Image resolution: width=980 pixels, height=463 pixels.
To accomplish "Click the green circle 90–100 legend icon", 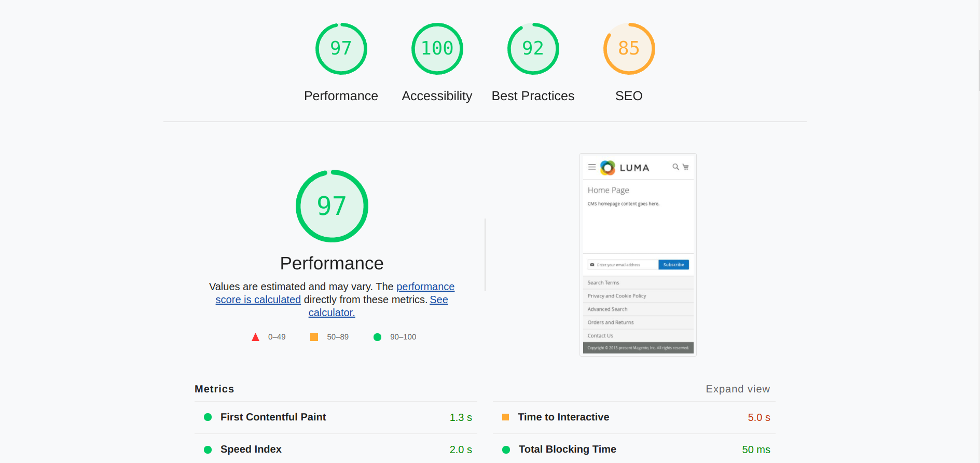I will click(377, 337).
